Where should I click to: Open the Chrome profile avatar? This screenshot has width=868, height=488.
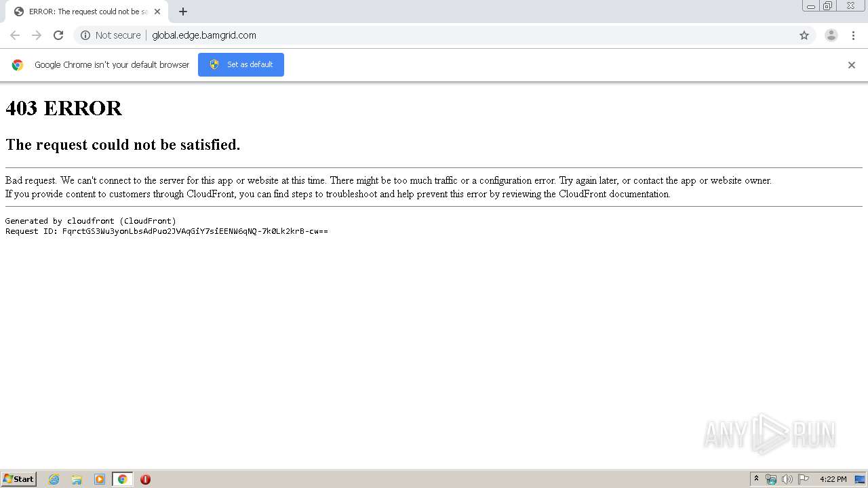(x=831, y=35)
